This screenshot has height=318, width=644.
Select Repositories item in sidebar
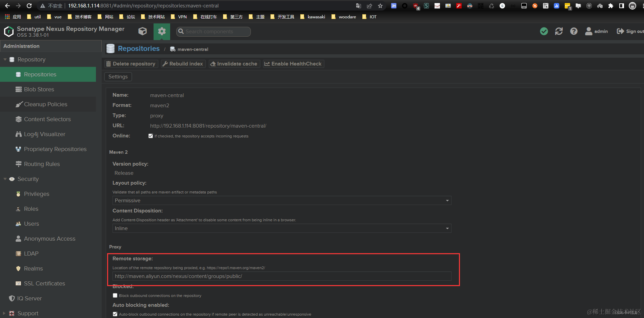[48, 74]
